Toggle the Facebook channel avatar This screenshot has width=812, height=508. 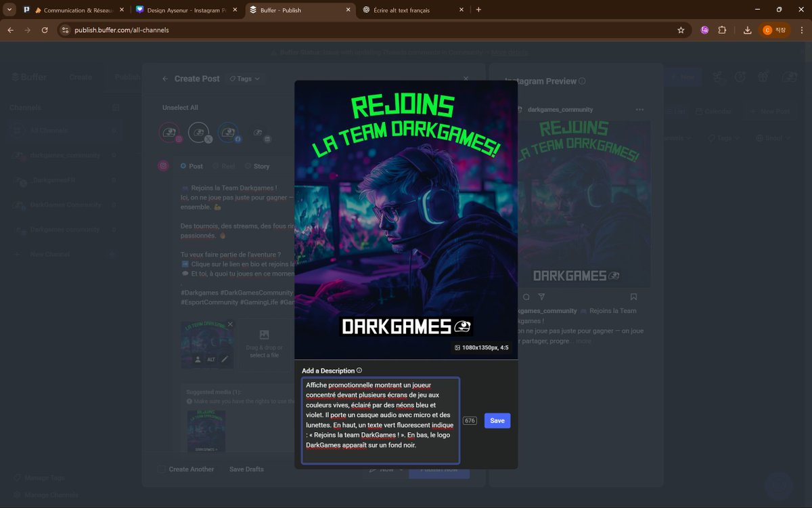click(x=229, y=133)
